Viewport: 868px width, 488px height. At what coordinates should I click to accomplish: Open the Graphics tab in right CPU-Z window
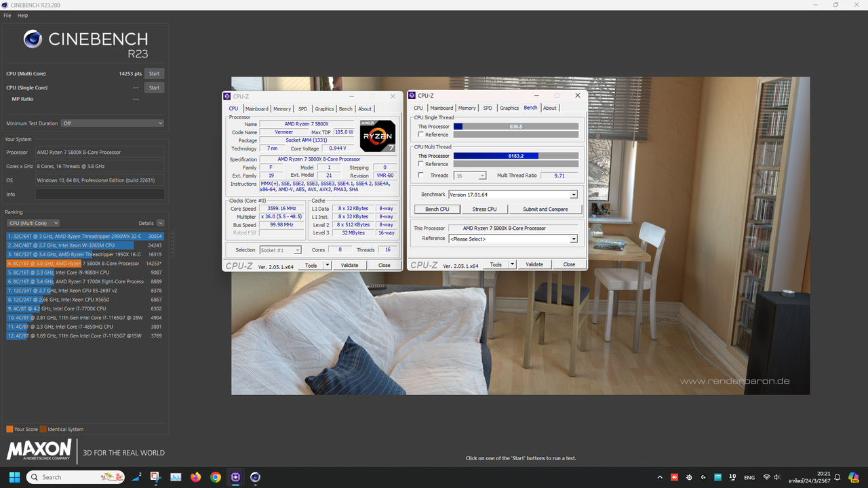coord(509,108)
